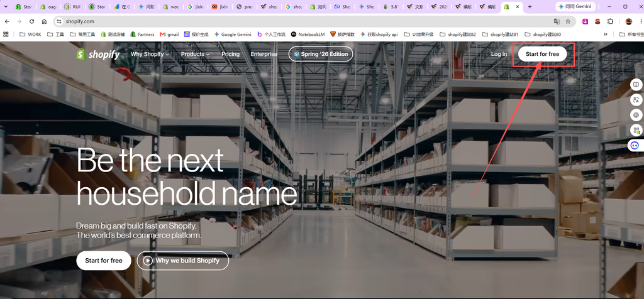Open Pricing in the Shopify navigation
644x299 pixels.
230,54
